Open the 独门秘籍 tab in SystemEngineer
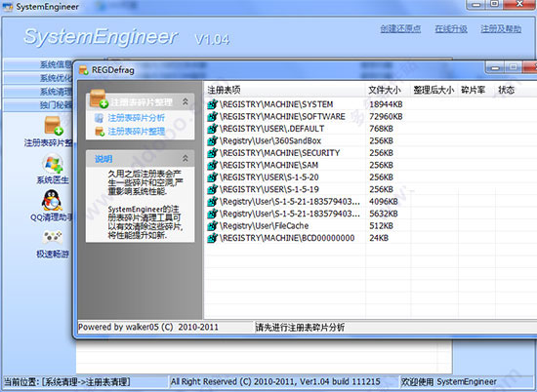Image resolution: width=537 pixels, height=392 pixels. (38, 104)
